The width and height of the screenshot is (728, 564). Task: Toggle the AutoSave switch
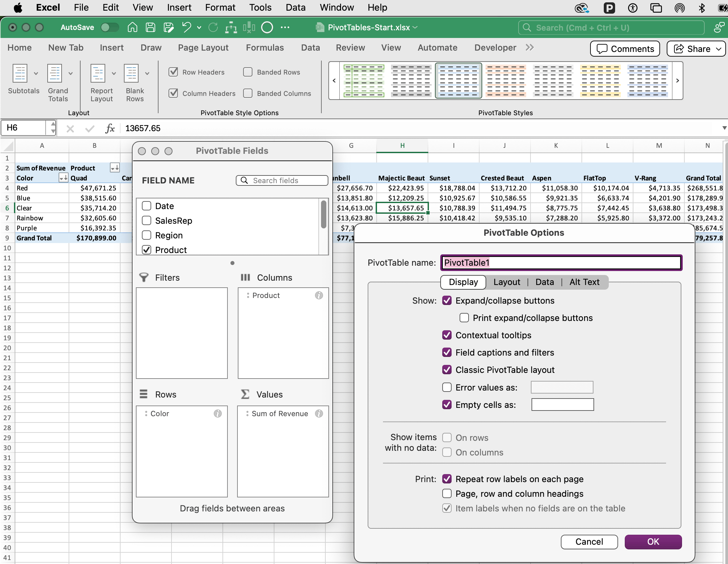click(110, 27)
